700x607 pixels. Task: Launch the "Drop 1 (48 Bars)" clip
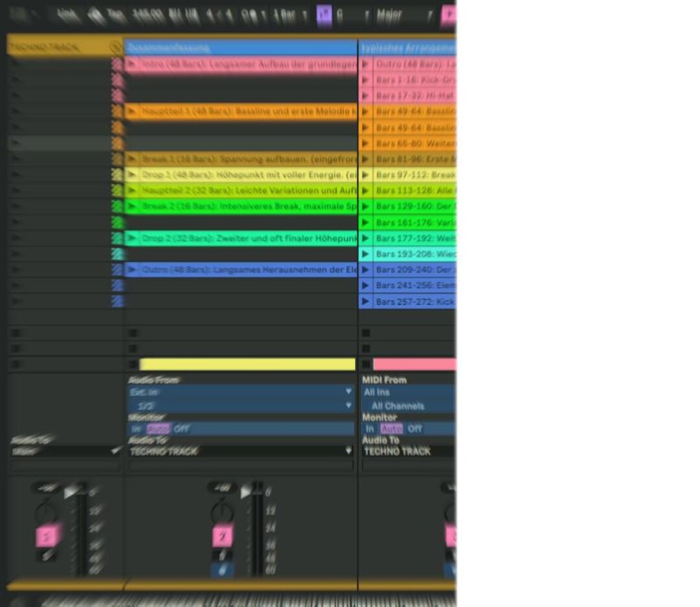pos(133,174)
